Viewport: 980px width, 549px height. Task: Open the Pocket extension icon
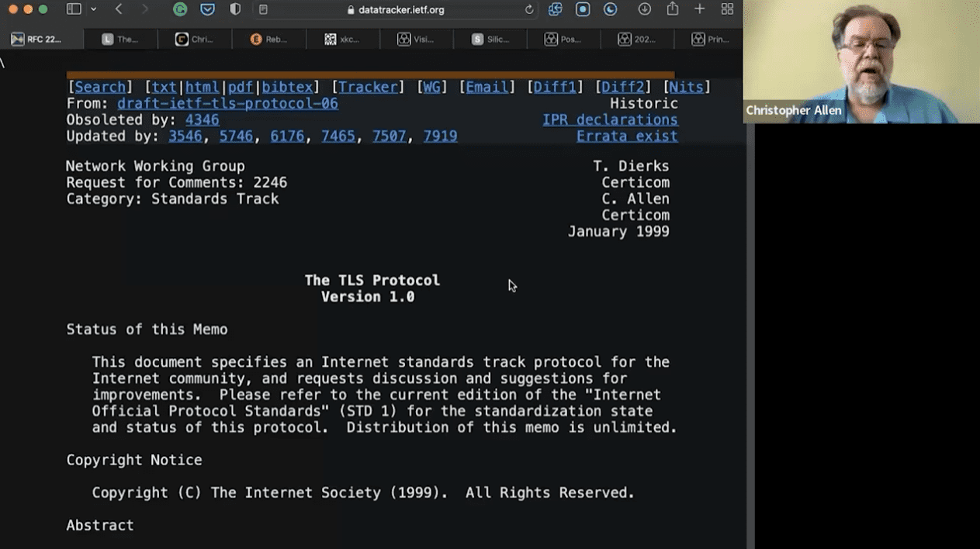pyautogui.click(x=207, y=9)
